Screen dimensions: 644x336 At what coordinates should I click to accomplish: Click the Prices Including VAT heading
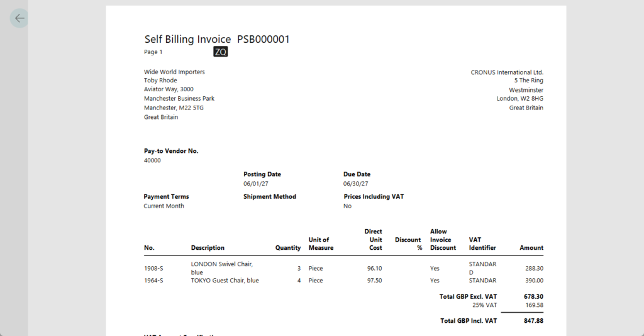tap(374, 196)
